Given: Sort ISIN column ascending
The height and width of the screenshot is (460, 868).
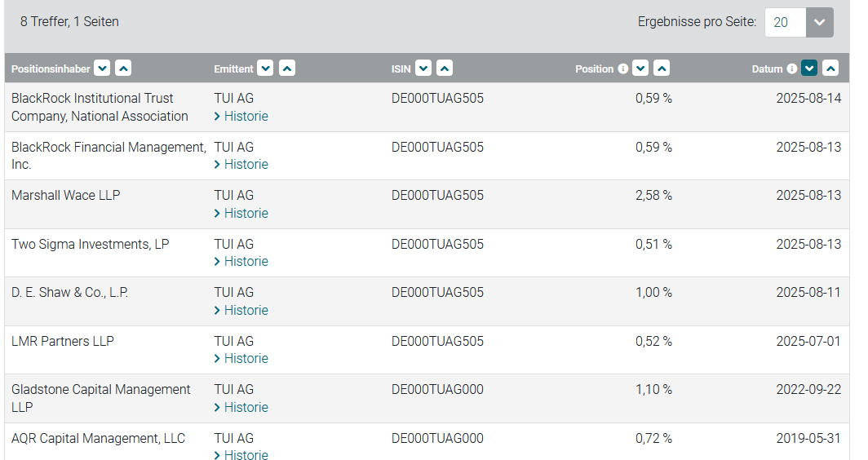Looking at the screenshot, I should tap(445, 69).
